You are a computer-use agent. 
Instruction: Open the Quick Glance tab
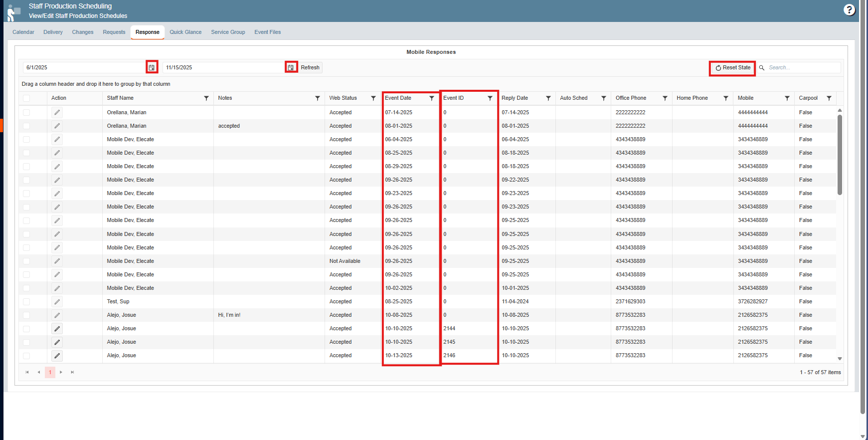coord(185,32)
